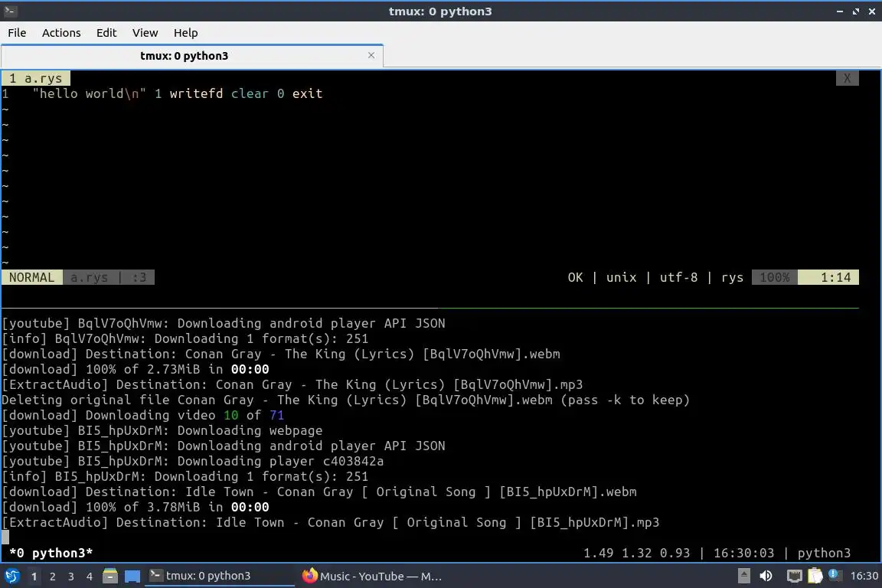This screenshot has width=882, height=588.
Task: Click the 'Downloading video 10 of 71' line
Action: click(x=143, y=415)
